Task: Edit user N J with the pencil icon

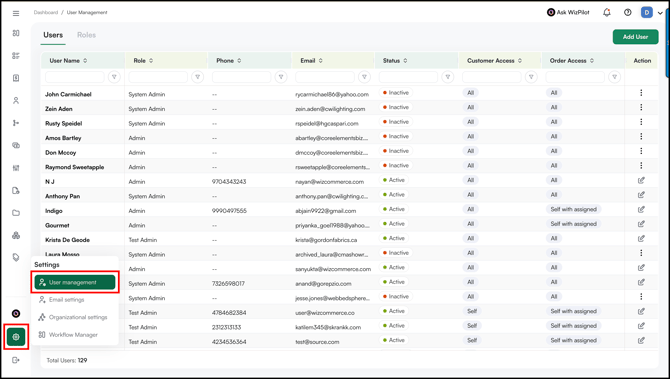Action: click(641, 180)
